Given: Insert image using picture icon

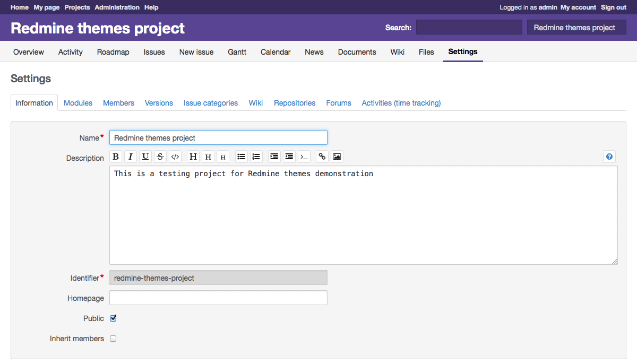Looking at the screenshot, I should [337, 157].
